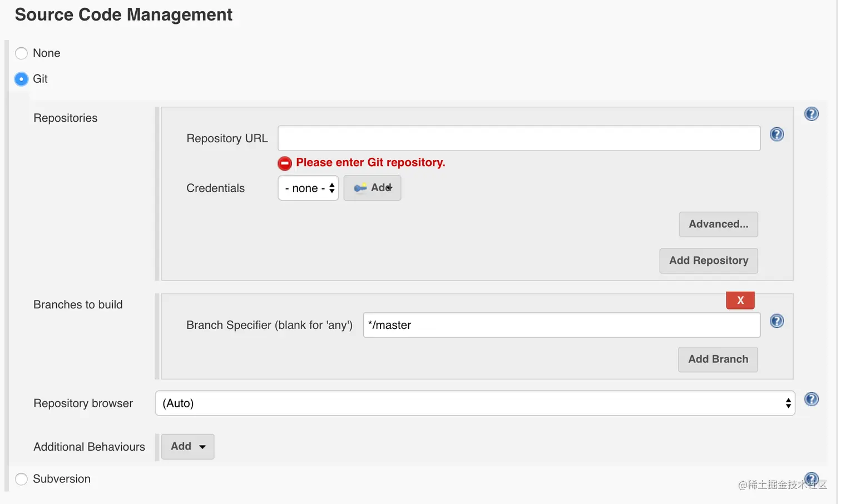The width and height of the screenshot is (841, 504).
Task: Select the Subversion radio button
Action: pos(21,479)
